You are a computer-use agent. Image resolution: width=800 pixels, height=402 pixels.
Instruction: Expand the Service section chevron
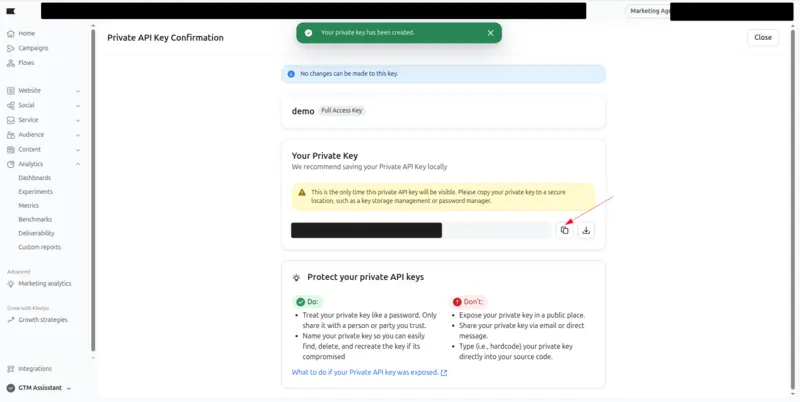click(x=78, y=120)
